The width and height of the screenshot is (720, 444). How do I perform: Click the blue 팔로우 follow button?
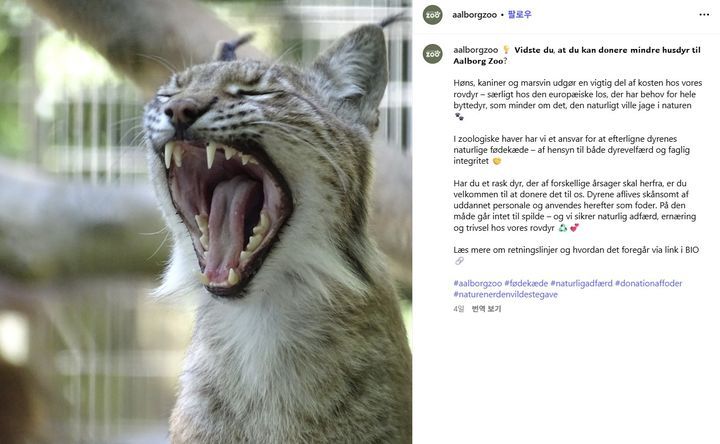click(x=519, y=15)
